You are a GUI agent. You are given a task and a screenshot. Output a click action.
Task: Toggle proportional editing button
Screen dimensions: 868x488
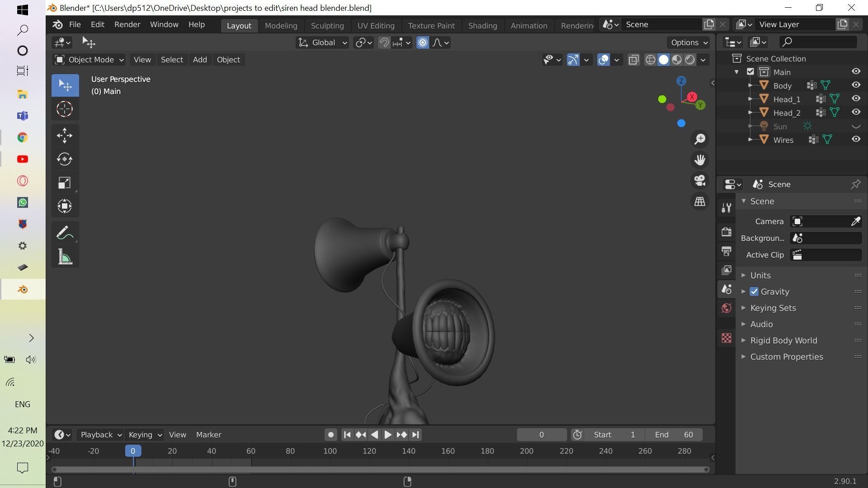point(423,42)
